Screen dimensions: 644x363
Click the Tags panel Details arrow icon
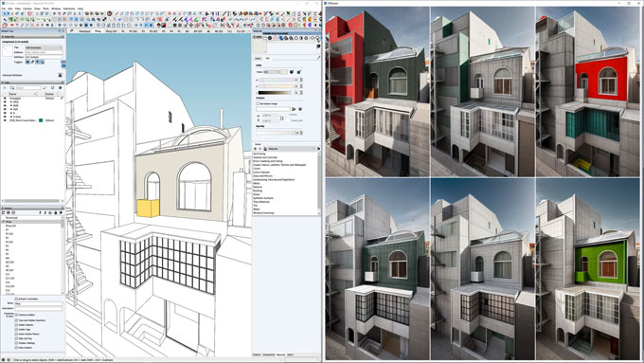tap(61, 88)
